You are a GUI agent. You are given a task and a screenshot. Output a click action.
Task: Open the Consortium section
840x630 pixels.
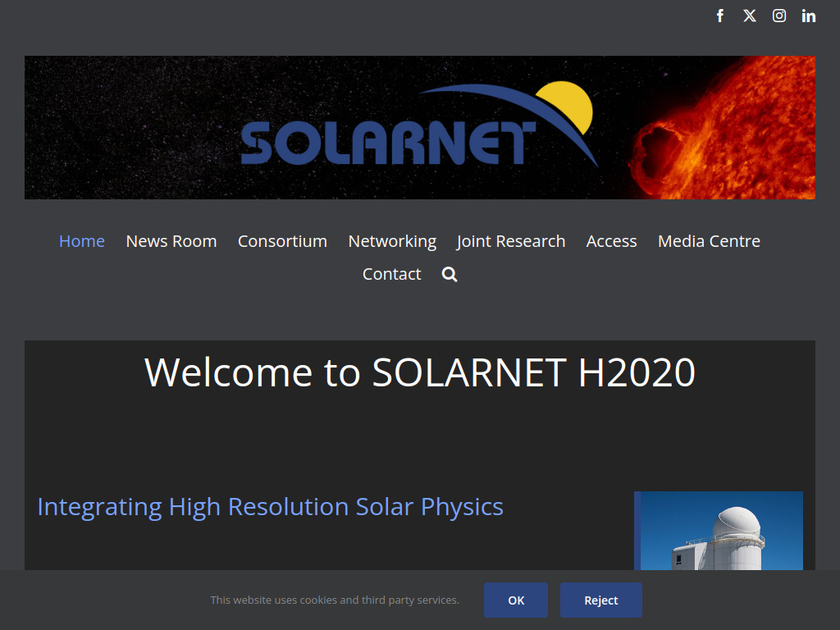point(282,240)
